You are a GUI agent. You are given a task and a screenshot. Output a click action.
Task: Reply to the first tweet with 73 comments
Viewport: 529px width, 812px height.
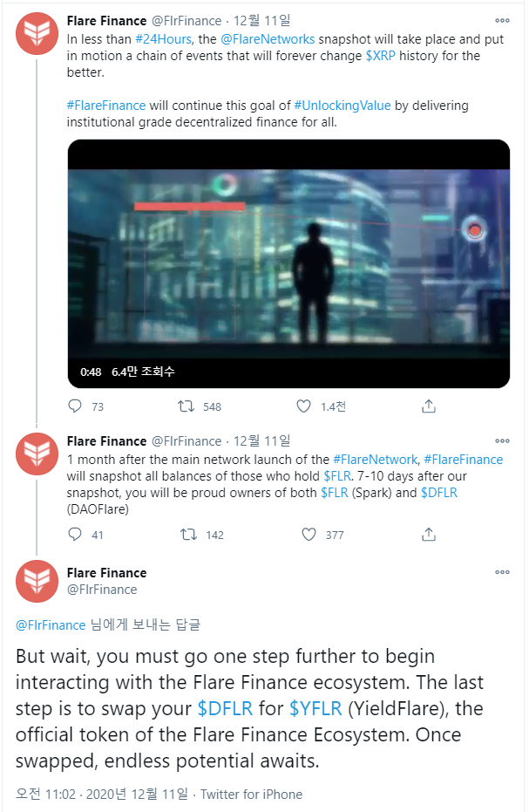(x=75, y=406)
